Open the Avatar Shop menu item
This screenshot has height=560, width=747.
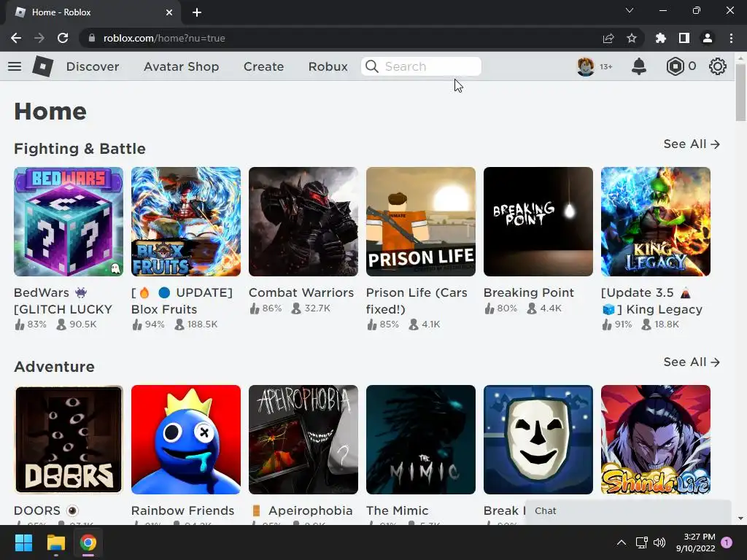coord(181,66)
